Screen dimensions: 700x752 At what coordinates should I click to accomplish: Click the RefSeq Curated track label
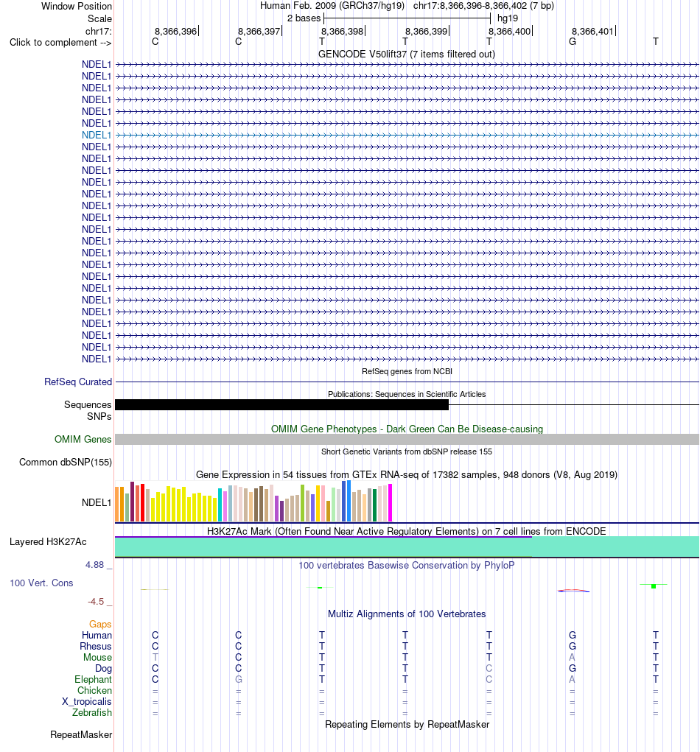tap(77, 382)
